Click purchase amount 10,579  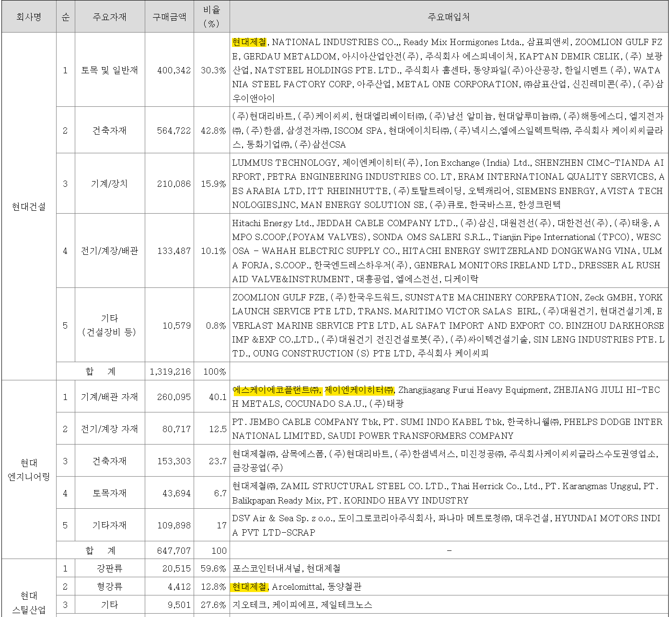177,325
